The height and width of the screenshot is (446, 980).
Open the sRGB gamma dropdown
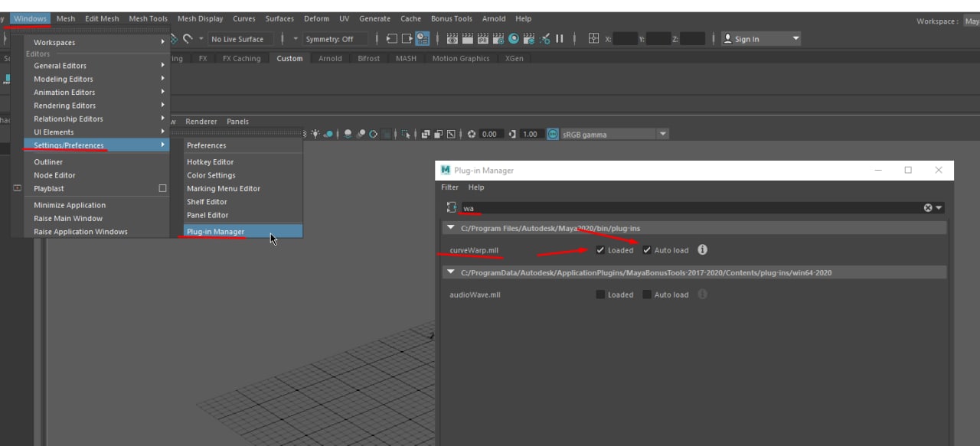662,134
